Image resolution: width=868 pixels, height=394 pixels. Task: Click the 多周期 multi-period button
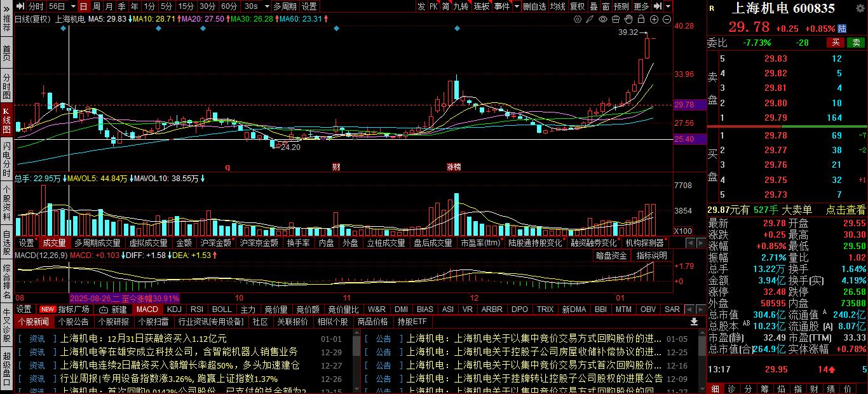[x=285, y=6]
